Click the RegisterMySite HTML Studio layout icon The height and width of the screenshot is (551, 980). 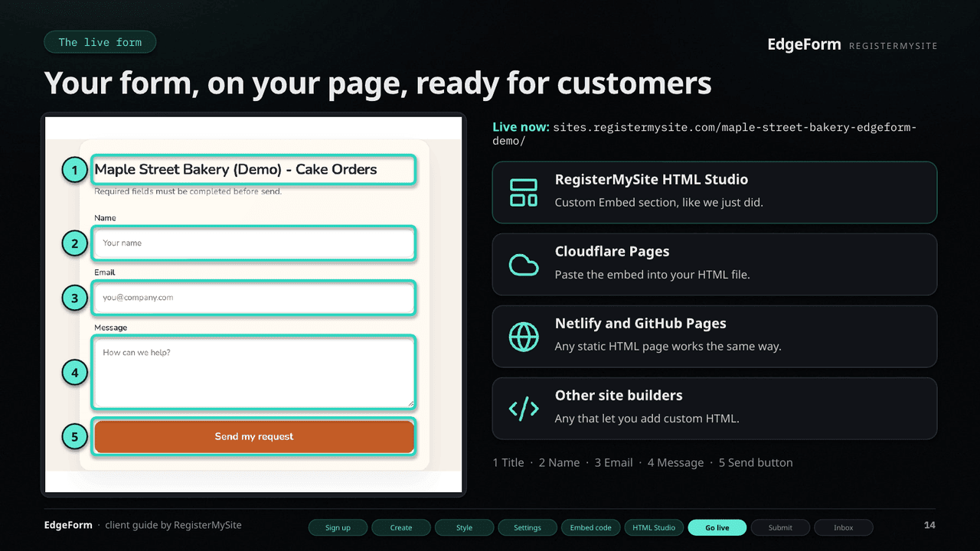pos(524,192)
